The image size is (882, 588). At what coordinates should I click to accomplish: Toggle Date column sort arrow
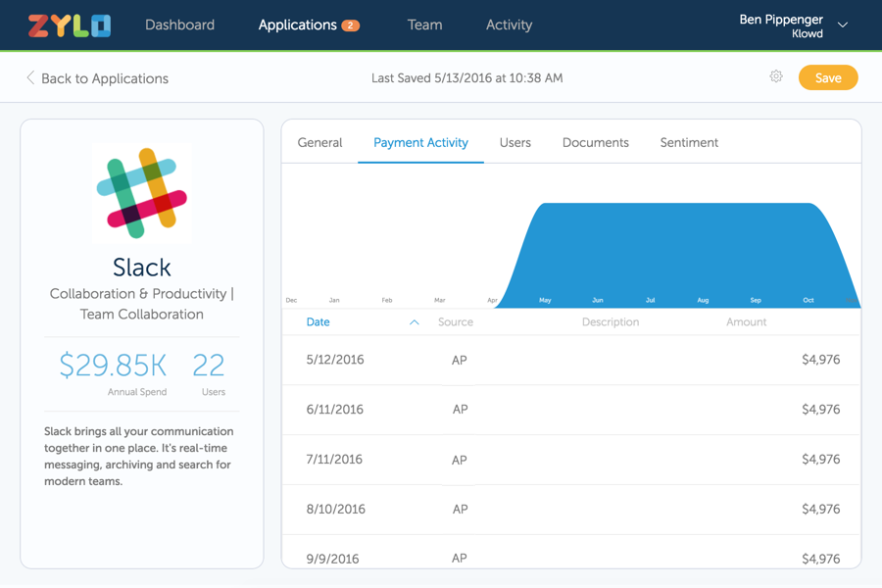415,322
